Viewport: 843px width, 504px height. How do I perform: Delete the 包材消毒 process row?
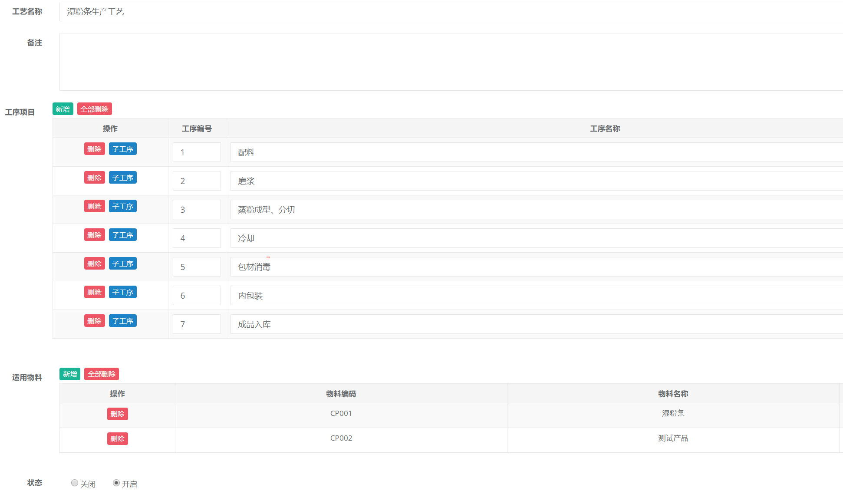[94, 264]
